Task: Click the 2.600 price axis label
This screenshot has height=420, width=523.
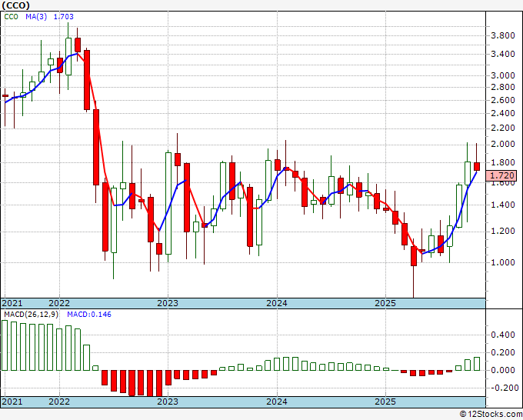Action: (503, 100)
